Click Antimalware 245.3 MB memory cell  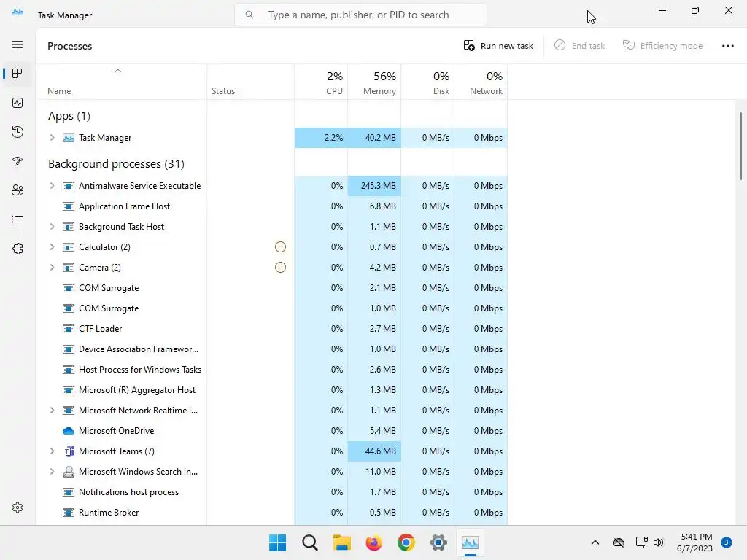click(374, 186)
